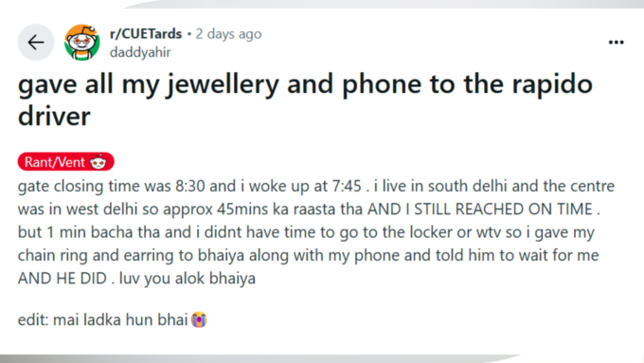Click the 'AND HE DID' text
The height and width of the screenshot is (363, 644).
[62, 279]
